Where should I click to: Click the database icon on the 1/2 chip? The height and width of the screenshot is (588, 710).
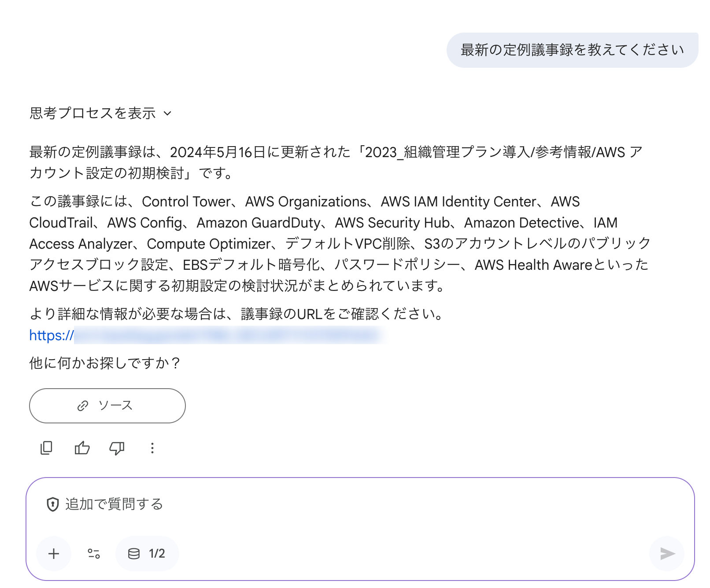(133, 554)
